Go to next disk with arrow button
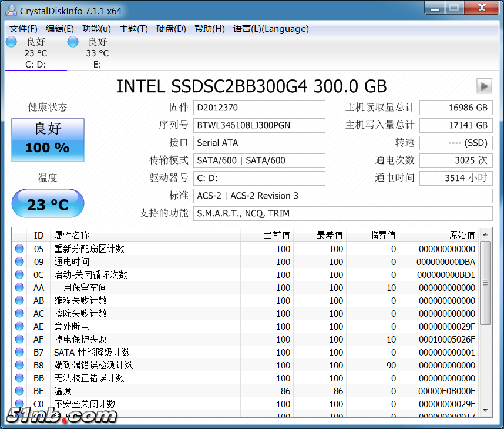 (x=483, y=86)
